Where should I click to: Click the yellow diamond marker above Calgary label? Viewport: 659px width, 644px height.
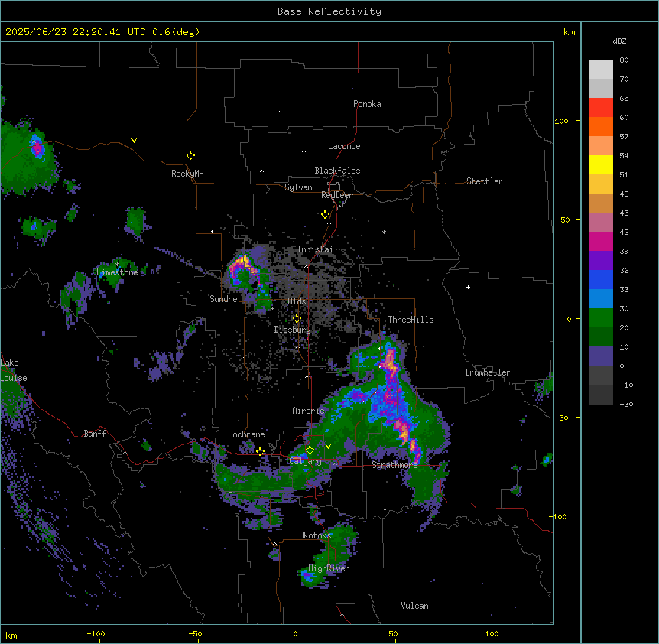(310, 450)
